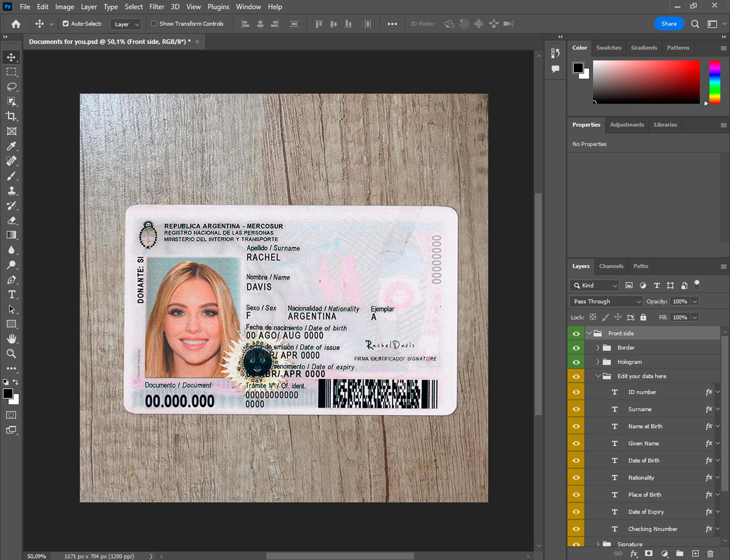
Task: Select the Move tool
Action: 11,57
